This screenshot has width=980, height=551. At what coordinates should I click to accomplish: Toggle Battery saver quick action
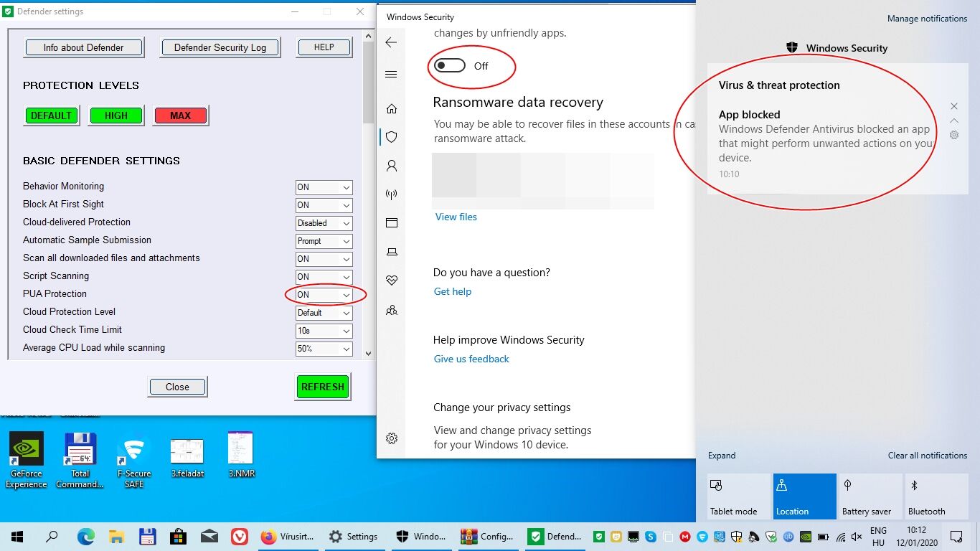871,496
